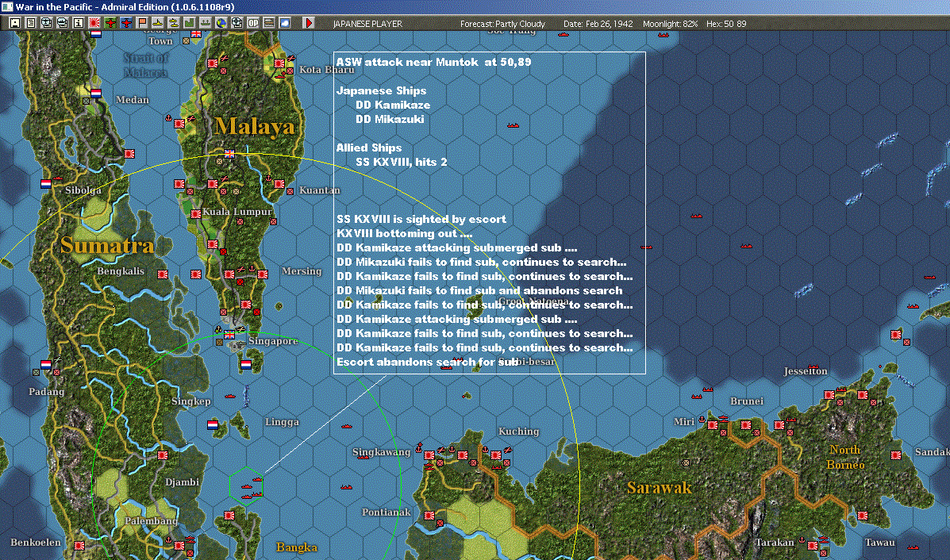Click ship task force in green highlighted hex
The image size is (950, 560).
click(247, 486)
